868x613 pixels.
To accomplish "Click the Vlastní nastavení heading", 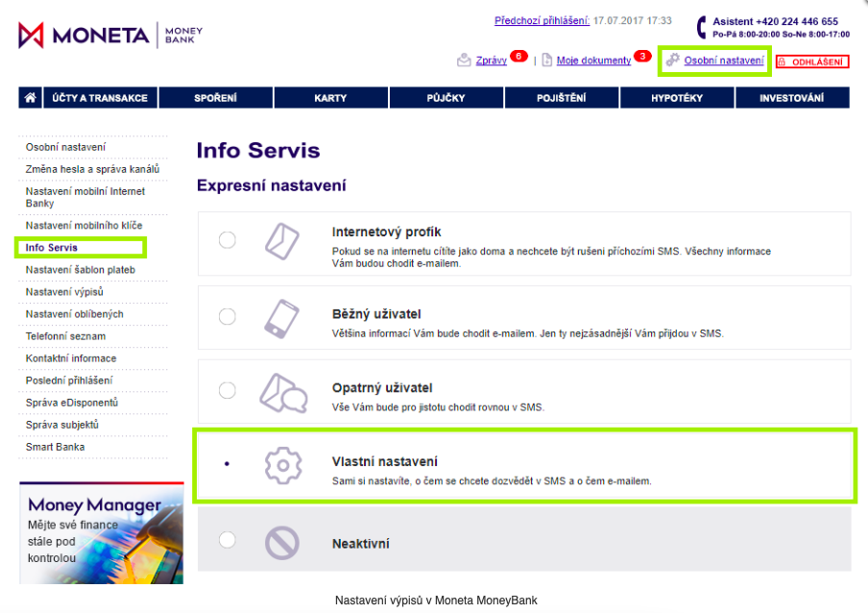I will [x=385, y=461].
